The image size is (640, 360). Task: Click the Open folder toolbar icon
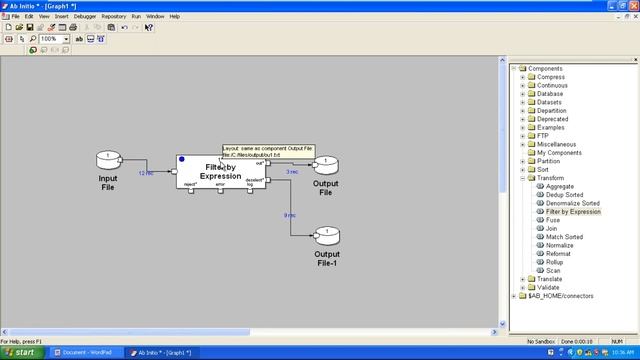19,27
